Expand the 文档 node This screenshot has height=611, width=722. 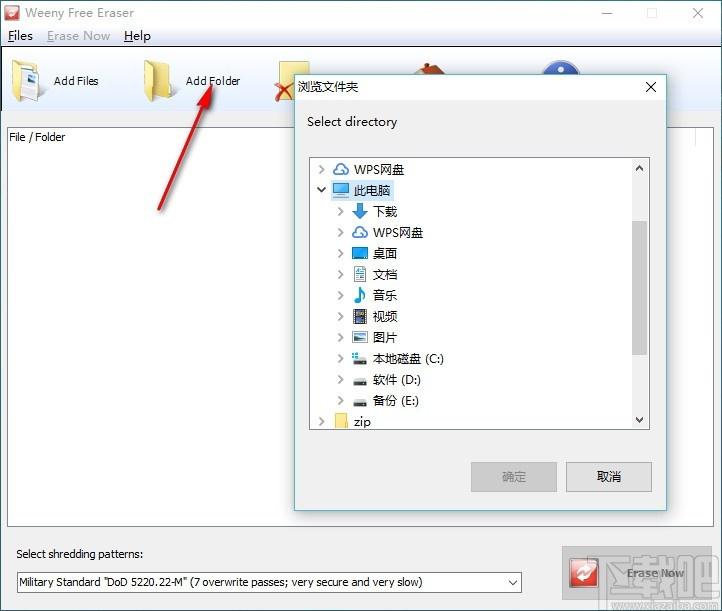click(x=340, y=274)
